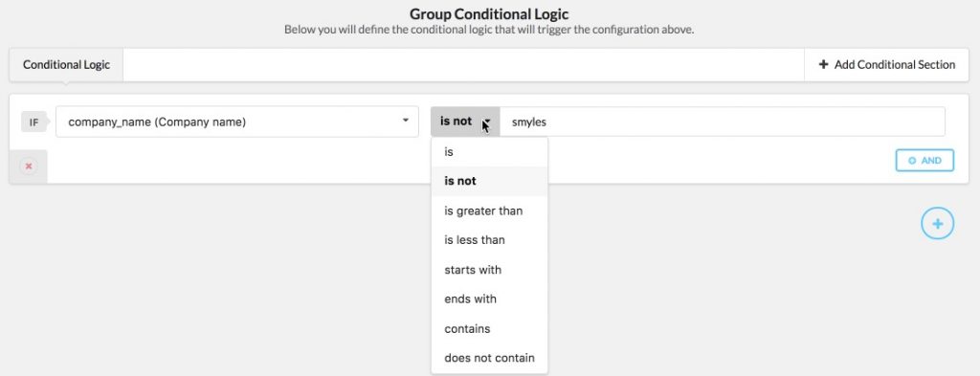Pick 'starts with' from the dropdown list
The image size is (980, 376).
tap(489, 270)
